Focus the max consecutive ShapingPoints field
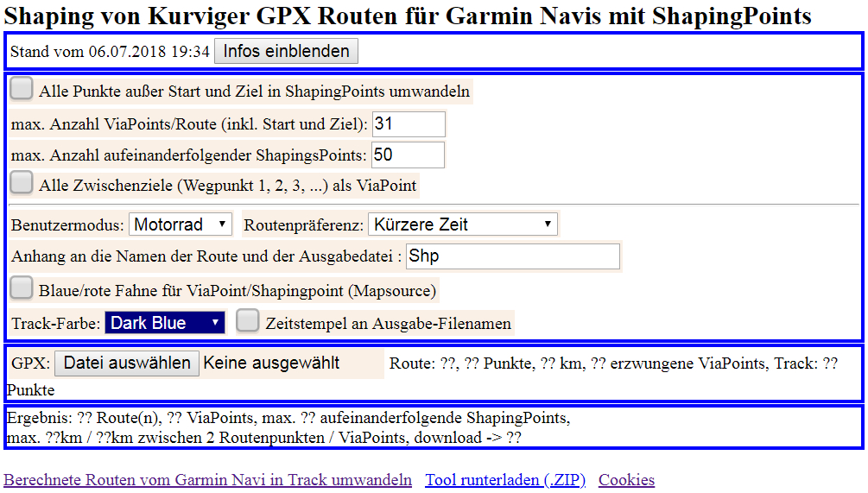 pos(408,155)
